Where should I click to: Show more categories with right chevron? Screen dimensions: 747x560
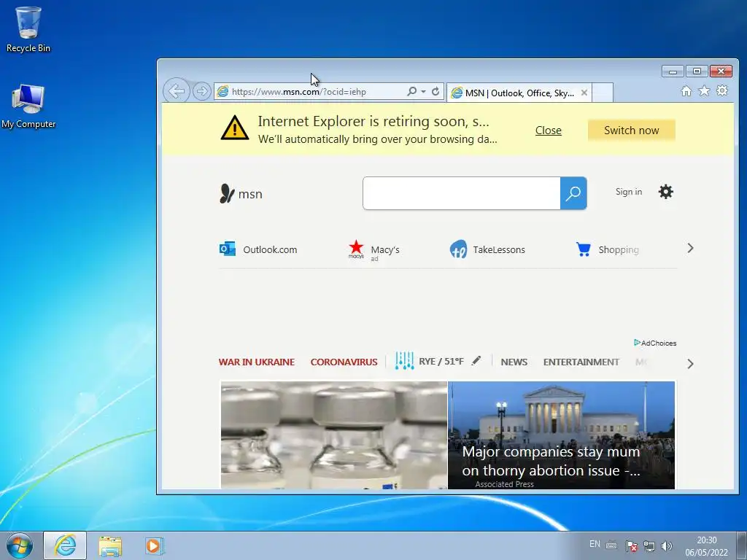click(x=690, y=364)
